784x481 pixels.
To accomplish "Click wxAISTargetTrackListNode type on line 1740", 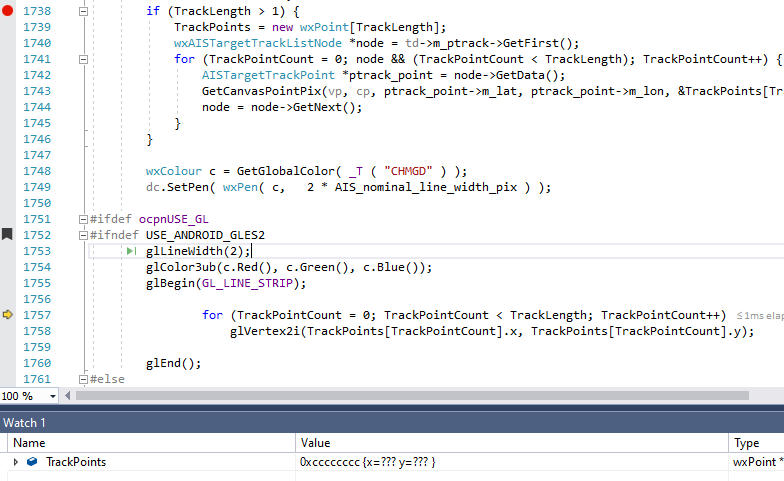I will click(x=258, y=43).
